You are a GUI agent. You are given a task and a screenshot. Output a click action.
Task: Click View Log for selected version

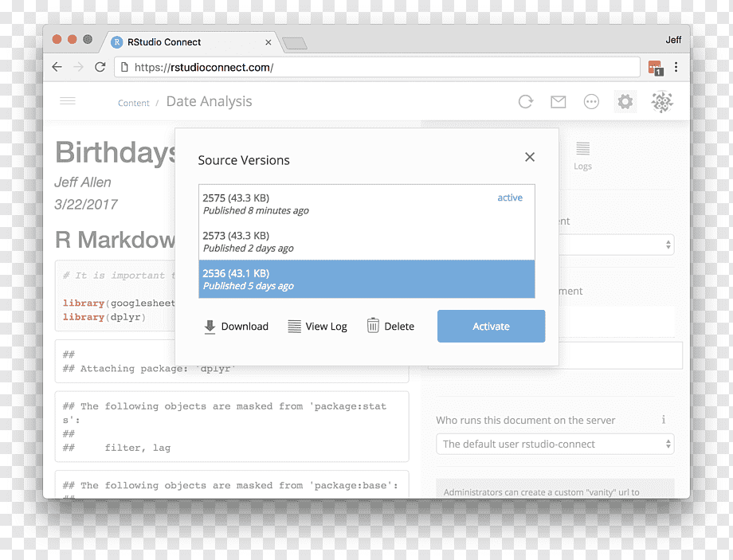pos(317,327)
